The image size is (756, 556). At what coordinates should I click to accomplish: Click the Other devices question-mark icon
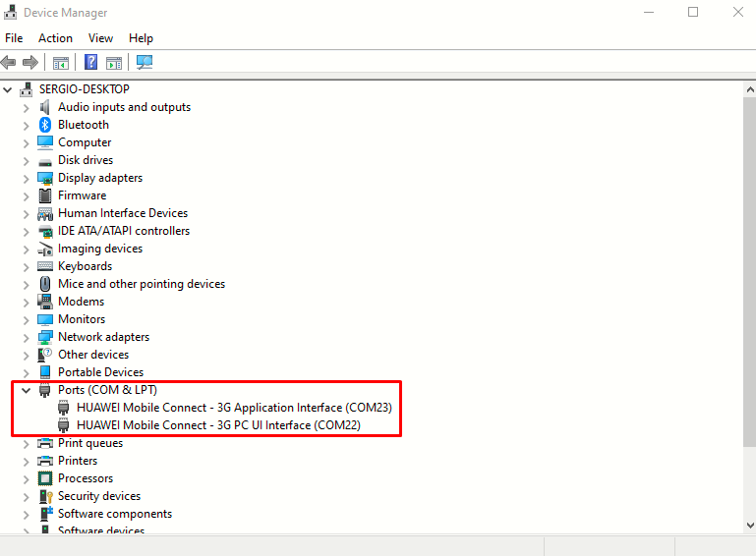tap(45, 355)
